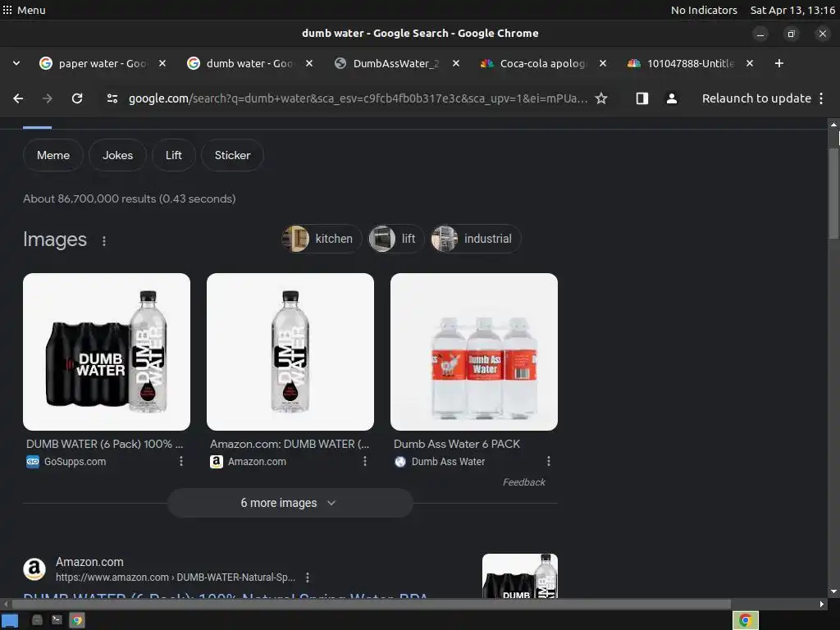Open the Chrome profile icon

pyautogui.click(x=671, y=98)
